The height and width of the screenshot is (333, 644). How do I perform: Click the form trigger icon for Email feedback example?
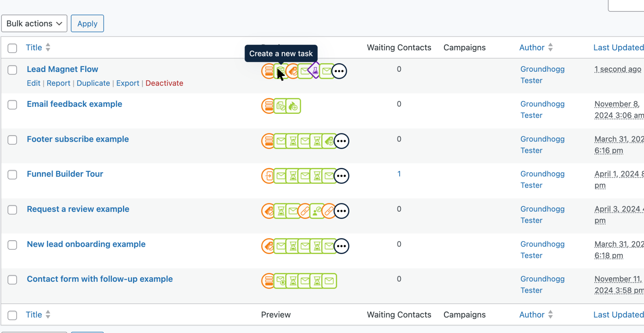pos(269,106)
